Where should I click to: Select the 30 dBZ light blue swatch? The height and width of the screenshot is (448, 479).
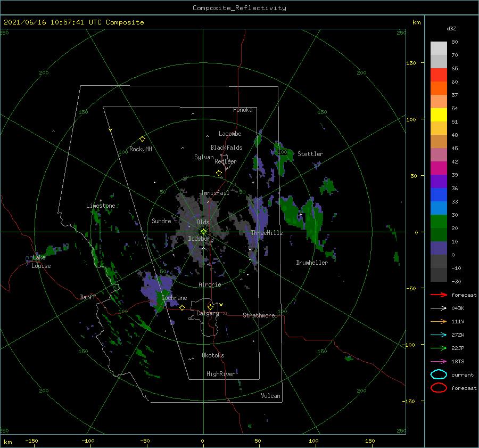point(439,208)
